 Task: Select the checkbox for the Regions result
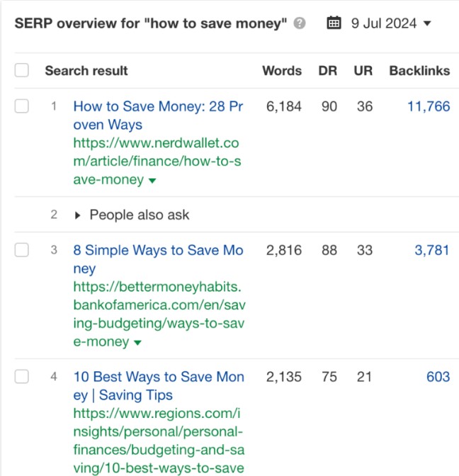[x=22, y=377]
